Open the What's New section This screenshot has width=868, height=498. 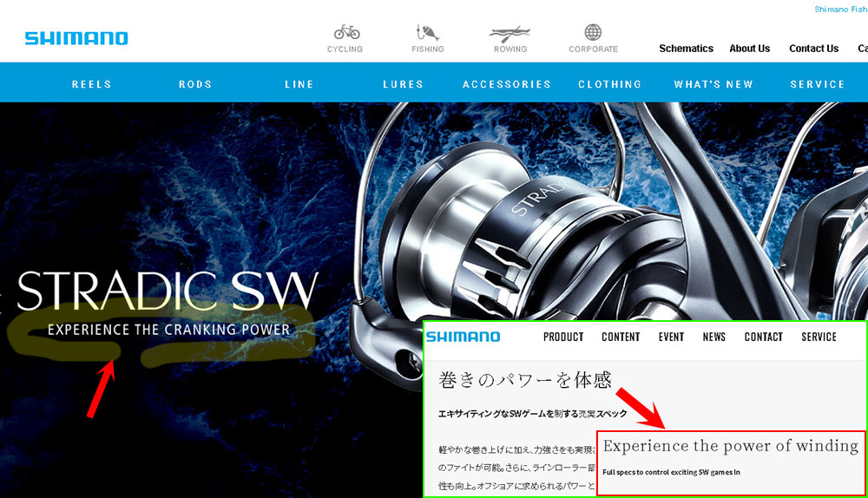(x=713, y=84)
